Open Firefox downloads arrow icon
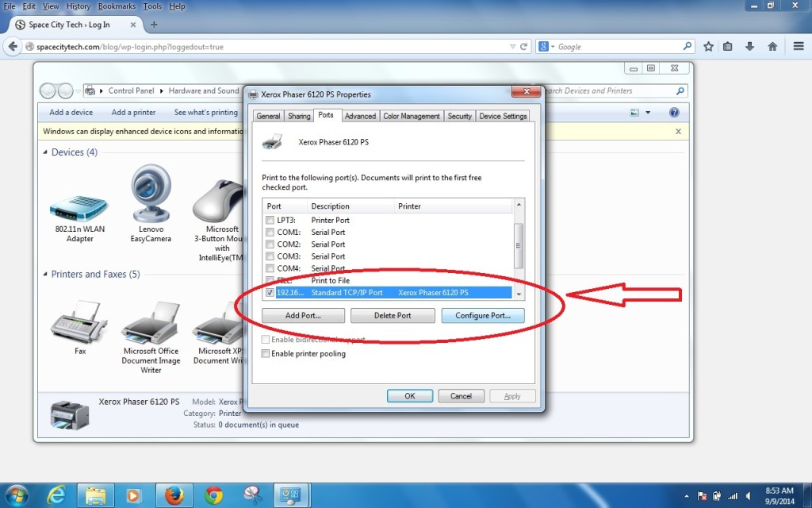This screenshot has width=812, height=508. pos(749,47)
